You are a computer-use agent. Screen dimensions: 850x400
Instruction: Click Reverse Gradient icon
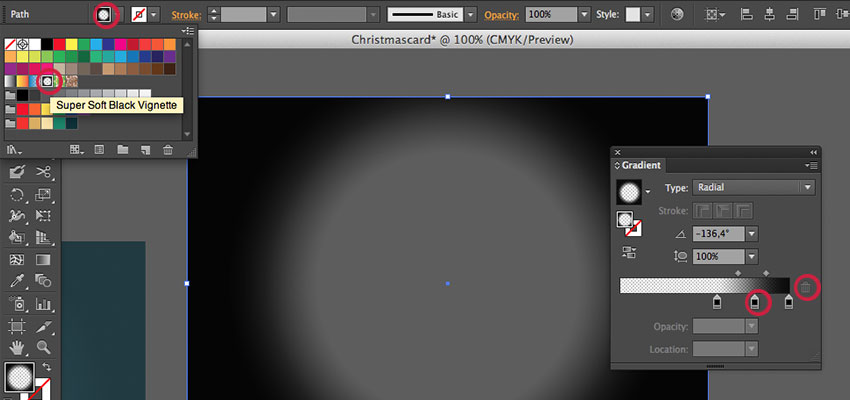629,252
